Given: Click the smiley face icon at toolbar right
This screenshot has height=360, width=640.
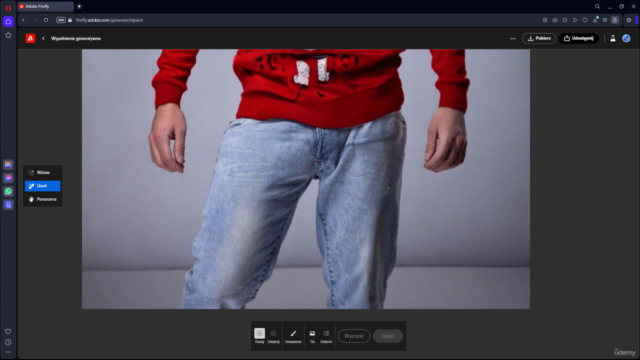Looking at the screenshot, I should click(x=629, y=20).
